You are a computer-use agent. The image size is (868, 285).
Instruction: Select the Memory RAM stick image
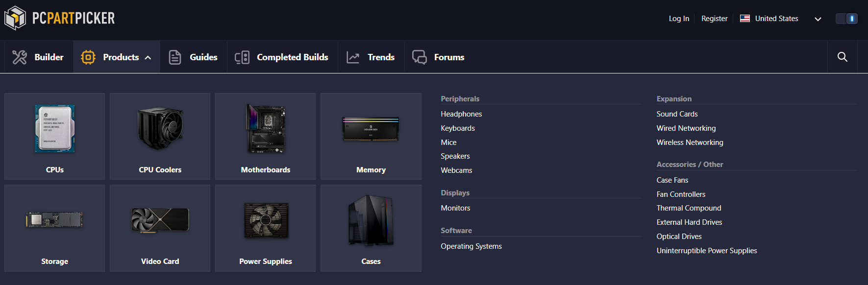click(371, 129)
